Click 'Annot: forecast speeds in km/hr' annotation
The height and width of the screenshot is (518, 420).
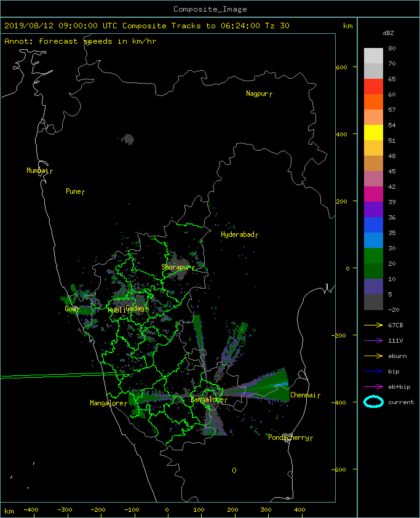(80, 41)
